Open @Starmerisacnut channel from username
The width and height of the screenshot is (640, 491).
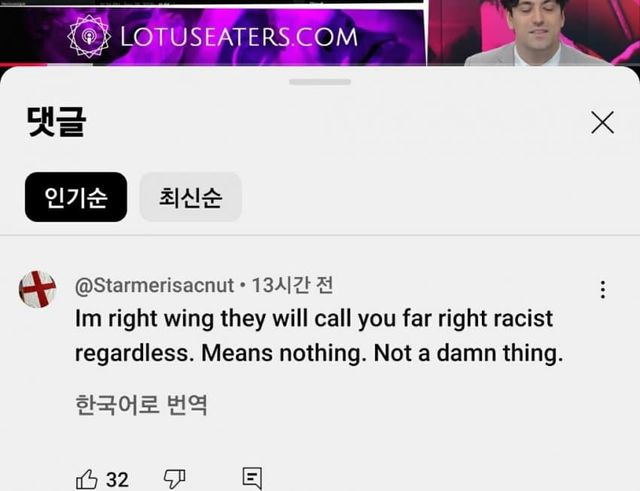pyautogui.click(x=154, y=285)
